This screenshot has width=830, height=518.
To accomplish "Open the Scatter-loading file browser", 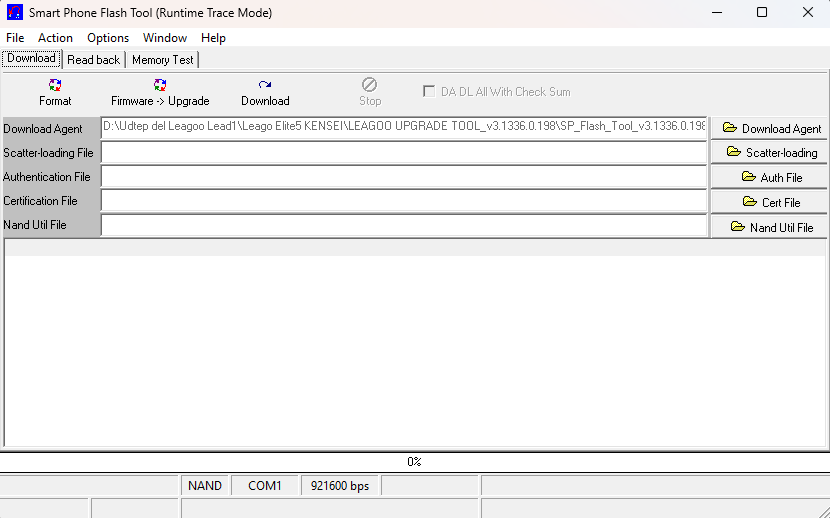I will coord(769,153).
